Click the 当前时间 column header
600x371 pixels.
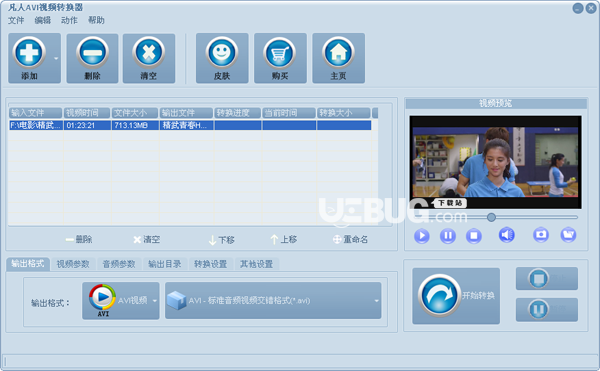289,113
